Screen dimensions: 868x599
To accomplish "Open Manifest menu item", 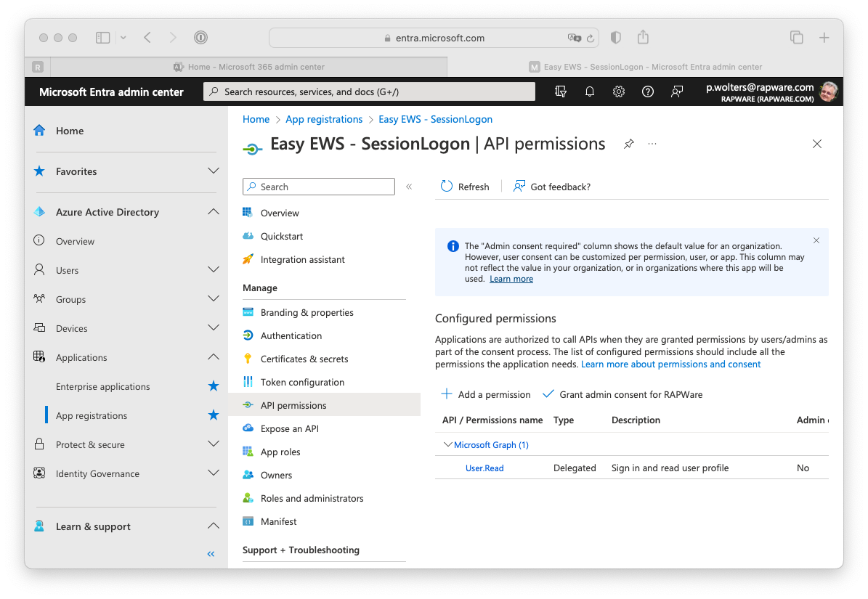I will 278,521.
